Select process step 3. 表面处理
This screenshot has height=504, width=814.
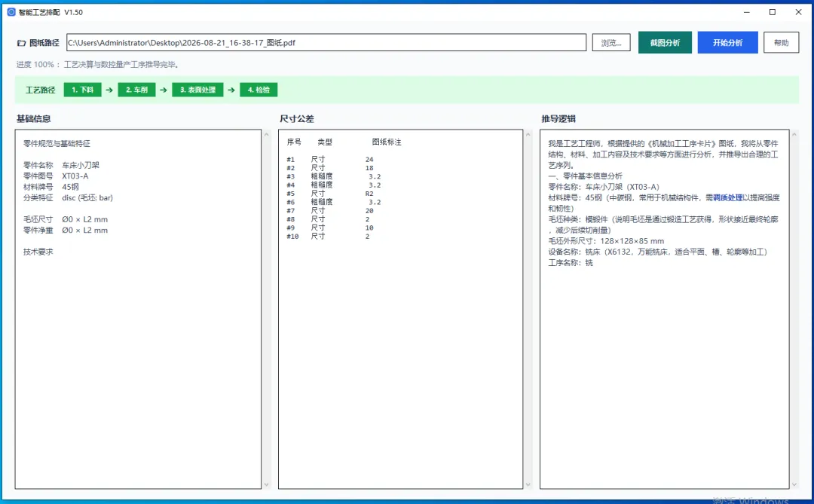pos(197,90)
